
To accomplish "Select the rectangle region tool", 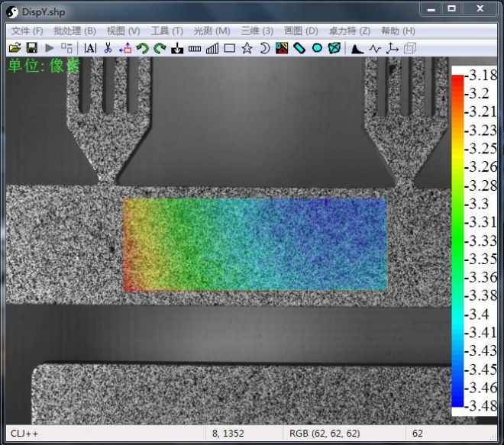I will click(x=229, y=48).
